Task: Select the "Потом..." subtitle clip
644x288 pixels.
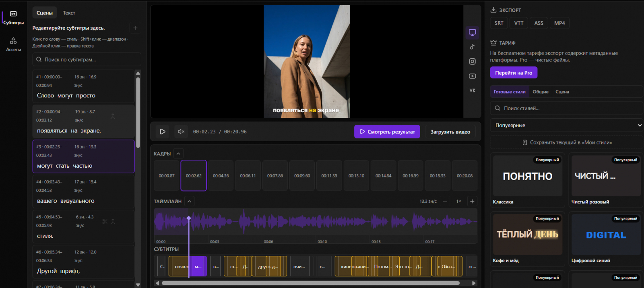Action: [x=382, y=267]
